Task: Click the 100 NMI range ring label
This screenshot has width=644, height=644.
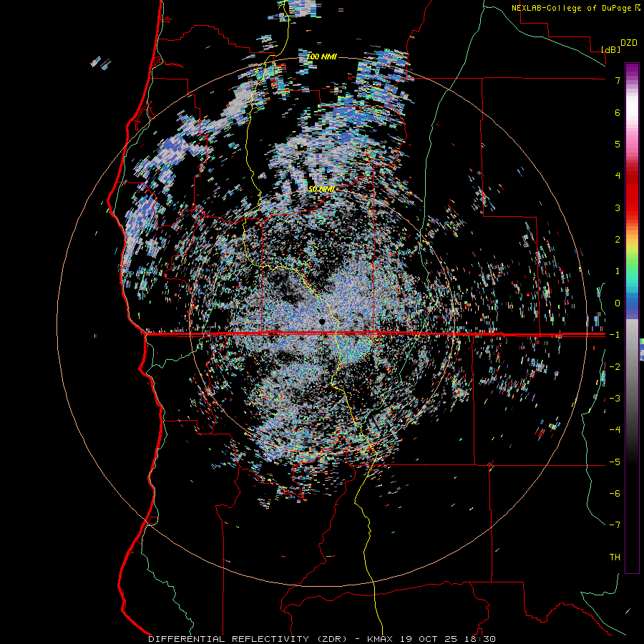Action: 321,57
